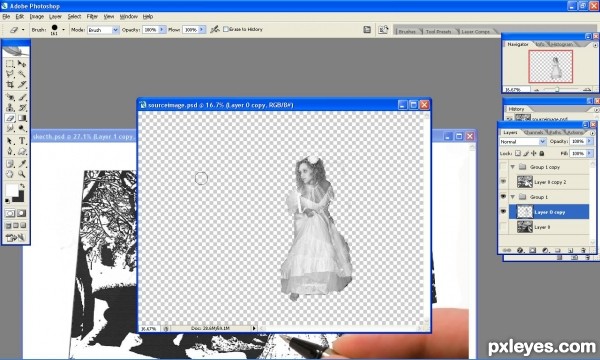Select the Rectangular Marquee tool
This screenshot has width=600, height=360.
[x=10, y=64]
